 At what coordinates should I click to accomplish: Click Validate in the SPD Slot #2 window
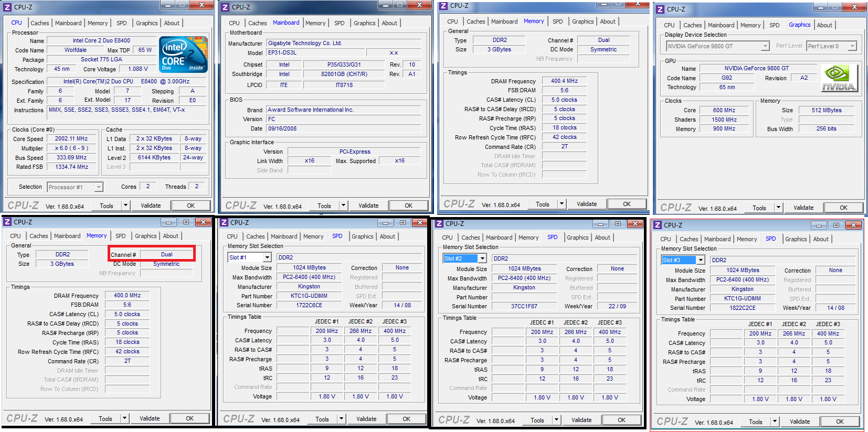pyautogui.click(x=581, y=420)
